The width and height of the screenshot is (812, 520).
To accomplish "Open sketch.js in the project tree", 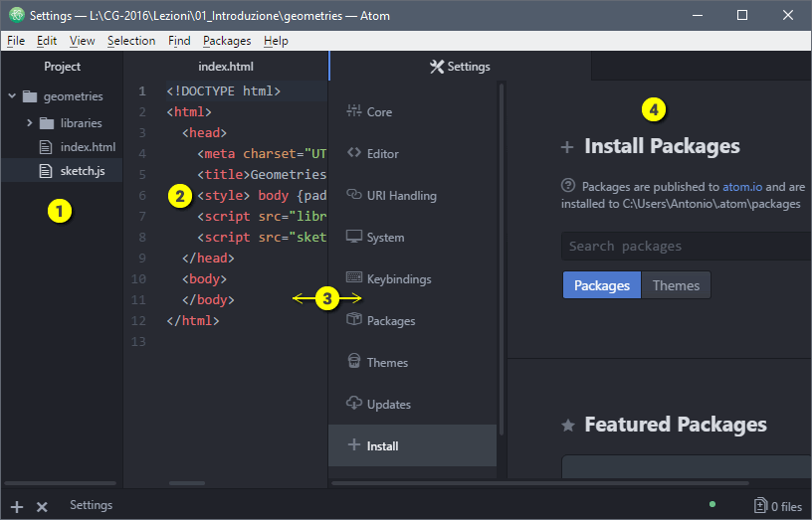I will click(82, 171).
